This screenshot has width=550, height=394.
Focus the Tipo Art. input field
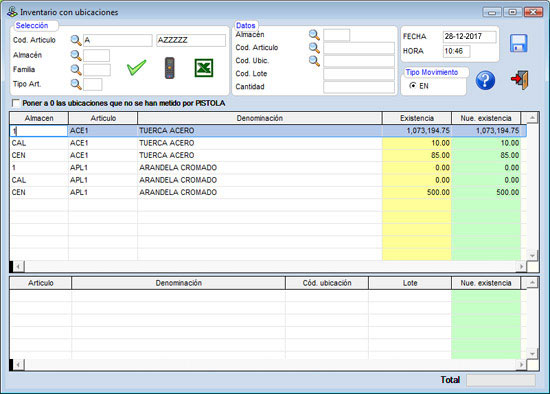click(93, 85)
